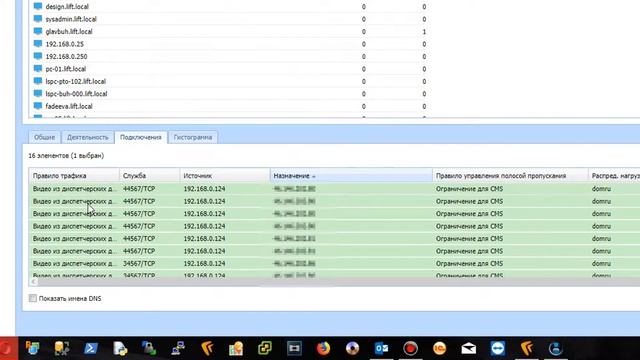Switch to the Деятельность tab
This screenshot has width=640, height=360.
[x=88, y=138]
